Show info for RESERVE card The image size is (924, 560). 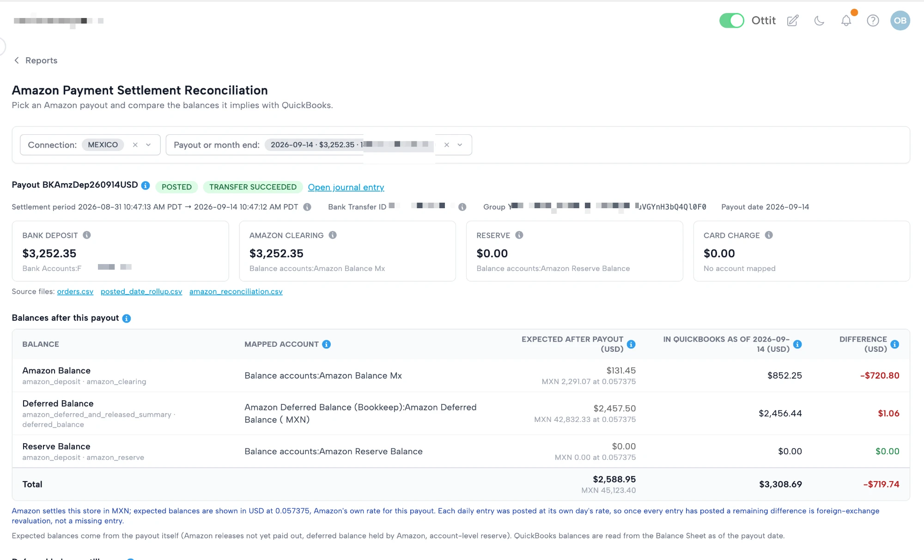(x=519, y=235)
